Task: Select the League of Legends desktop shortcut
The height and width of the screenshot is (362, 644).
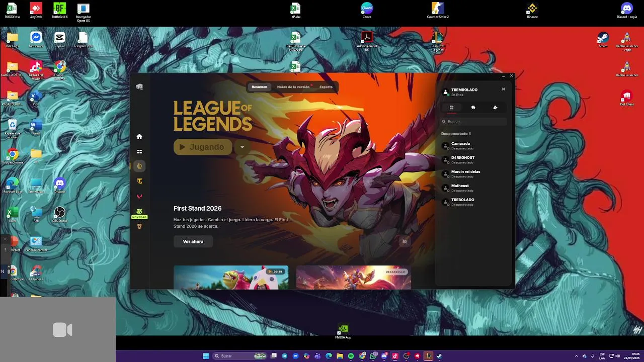Action: point(438,42)
